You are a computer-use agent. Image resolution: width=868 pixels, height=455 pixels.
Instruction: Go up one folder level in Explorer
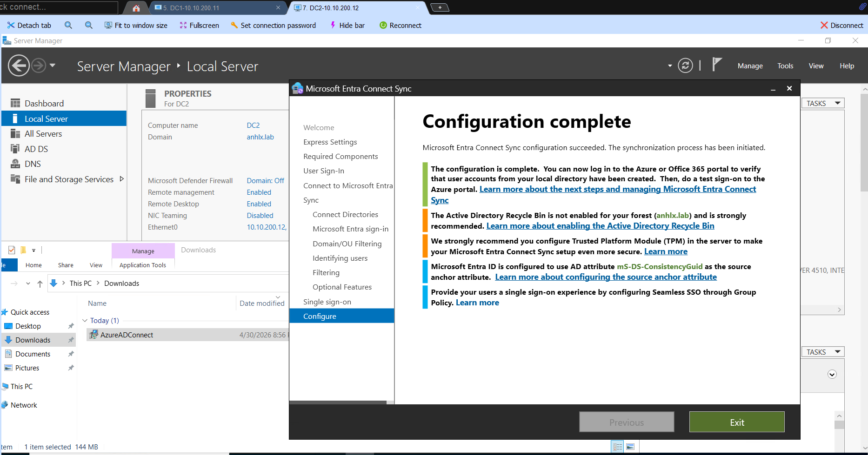point(40,284)
